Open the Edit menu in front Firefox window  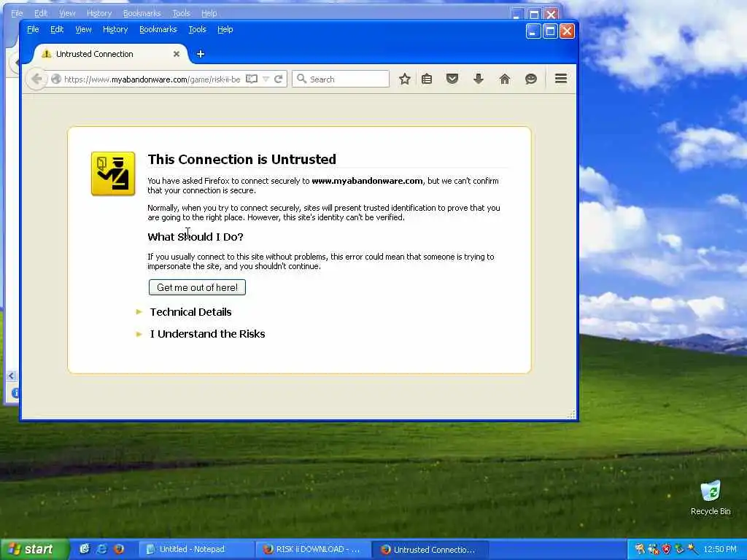click(x=57, y=29)
